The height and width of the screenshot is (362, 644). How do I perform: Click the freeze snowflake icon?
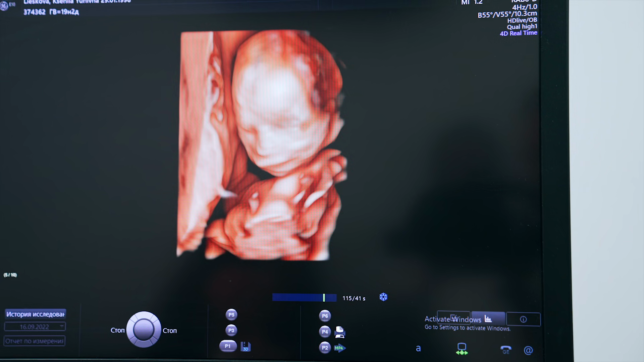coord(383,297)
